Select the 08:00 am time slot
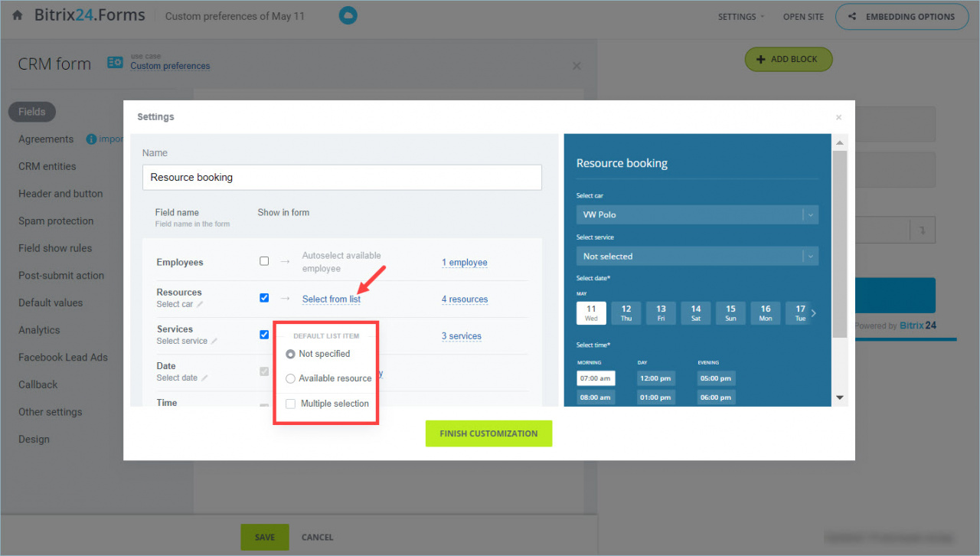980x556 pixels. point(596,397)
